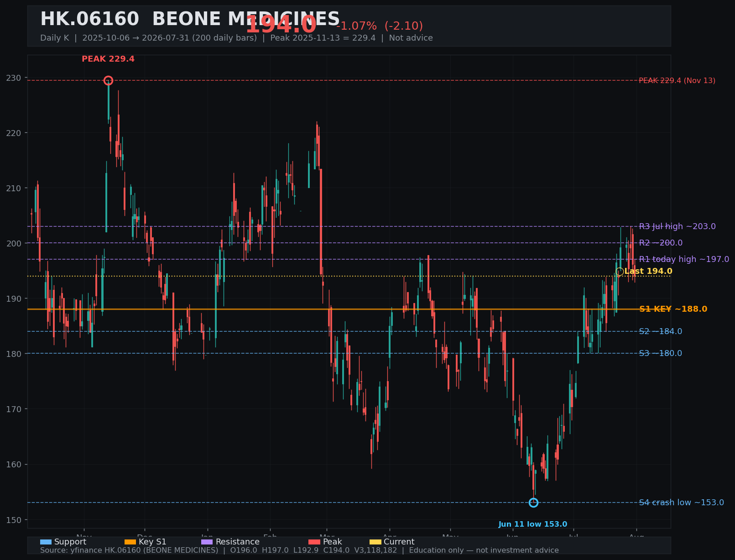Click the 210 y-axis tick label
The image size is (735, 560).
(x=13, y=188)
